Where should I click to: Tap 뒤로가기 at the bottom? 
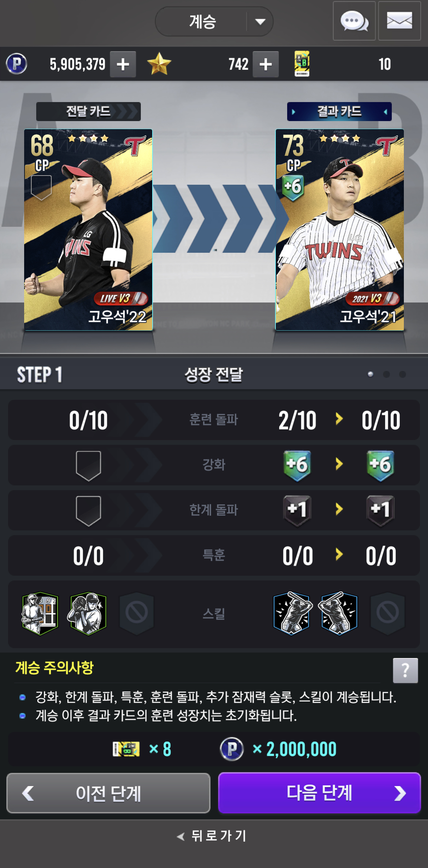click(212, 836)
